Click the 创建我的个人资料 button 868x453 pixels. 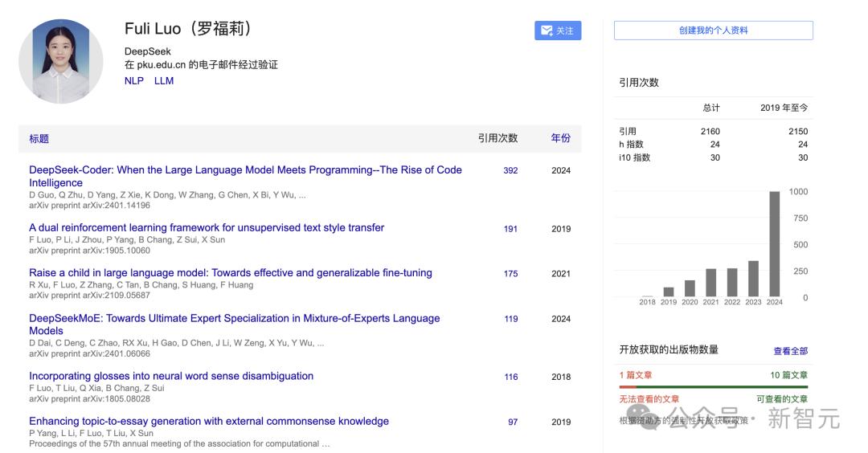[x=713, y=31]
